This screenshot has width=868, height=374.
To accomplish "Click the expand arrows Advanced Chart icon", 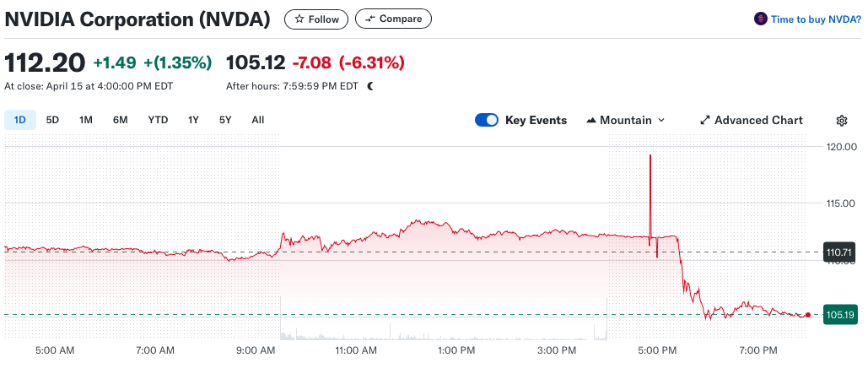I will click(x=705, y=121).
